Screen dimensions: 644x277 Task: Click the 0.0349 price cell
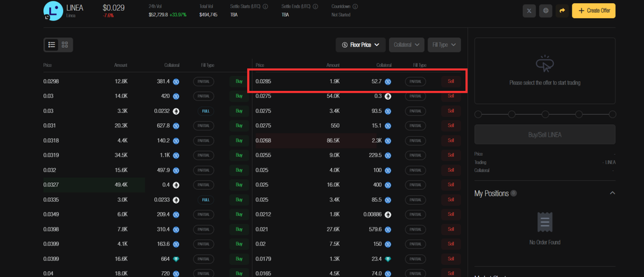[52, 215]
